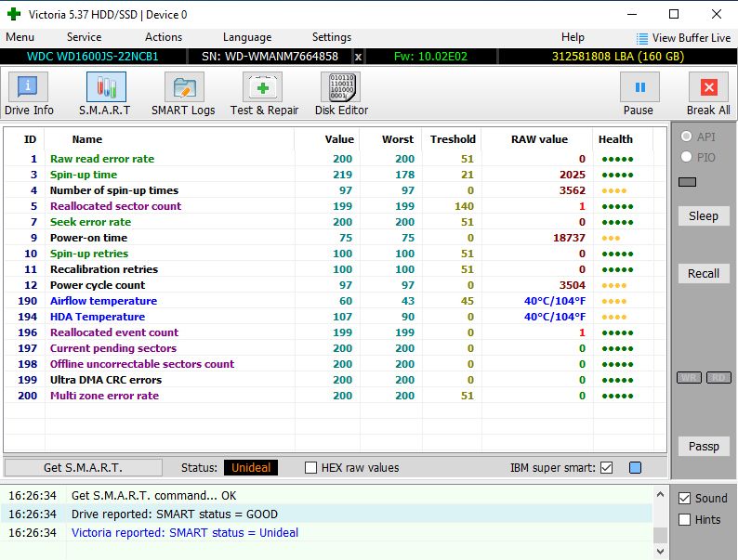Click the Passp button
The width and height of the screenshot is (738, 560).
coord(704,446)
